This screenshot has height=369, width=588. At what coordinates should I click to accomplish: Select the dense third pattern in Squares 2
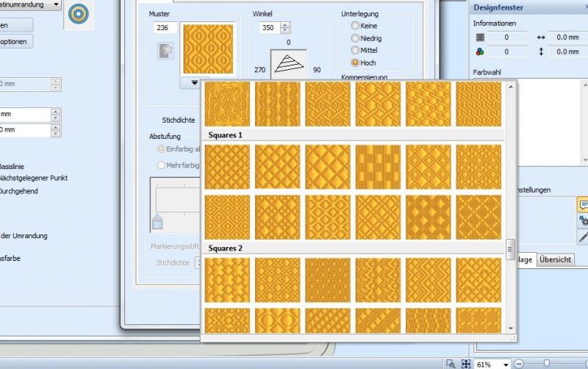click(x=328, y=280)
